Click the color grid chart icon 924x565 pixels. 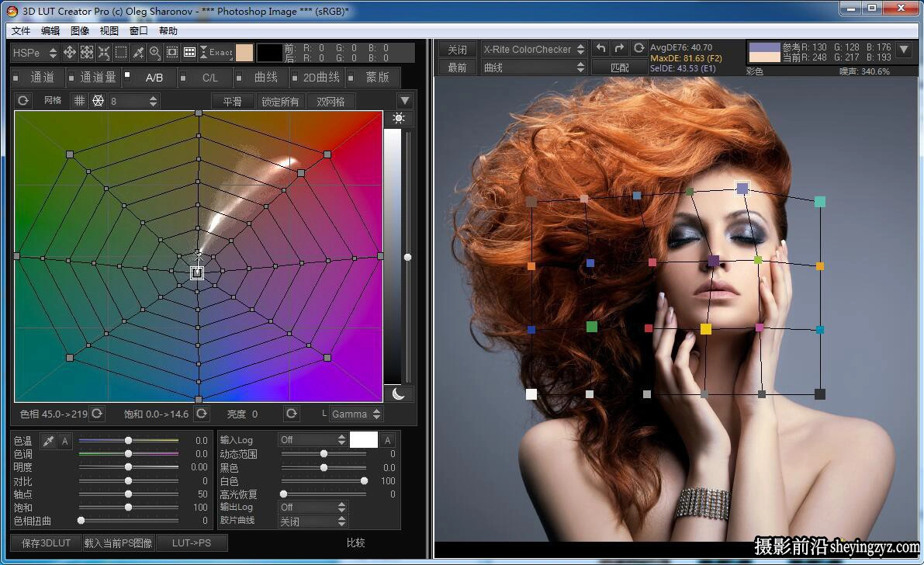coord(189,53)
